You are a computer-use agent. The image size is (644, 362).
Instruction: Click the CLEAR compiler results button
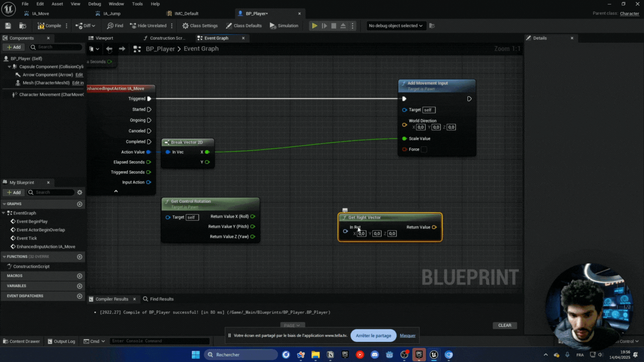[x=505, y=325]
